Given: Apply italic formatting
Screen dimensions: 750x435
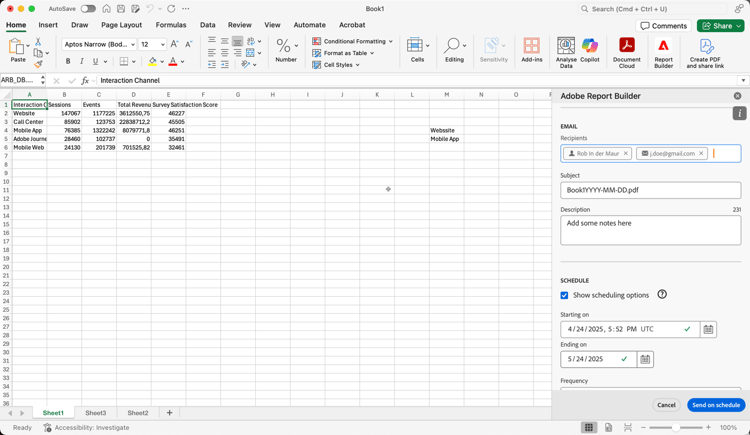Looking at the screenshot, I should (81, 61).
